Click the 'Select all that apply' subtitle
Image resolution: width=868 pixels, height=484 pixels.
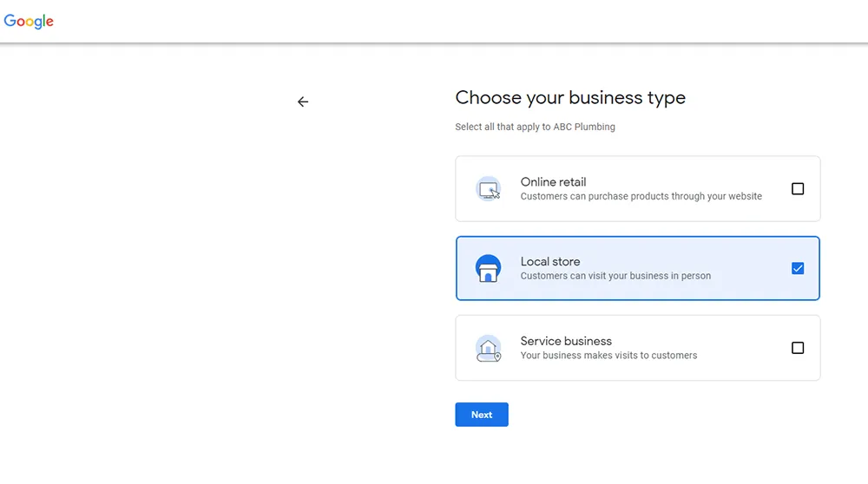coord(536,127)
